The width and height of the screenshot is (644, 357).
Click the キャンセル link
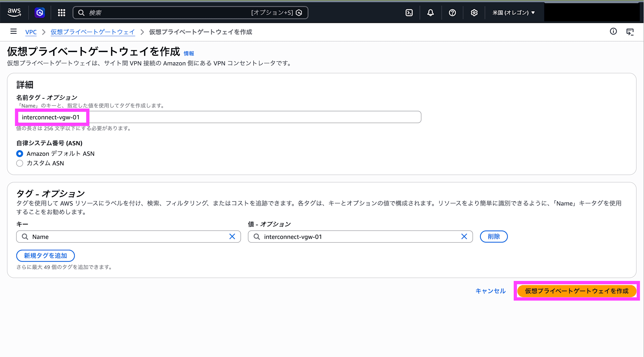(490, 291)
